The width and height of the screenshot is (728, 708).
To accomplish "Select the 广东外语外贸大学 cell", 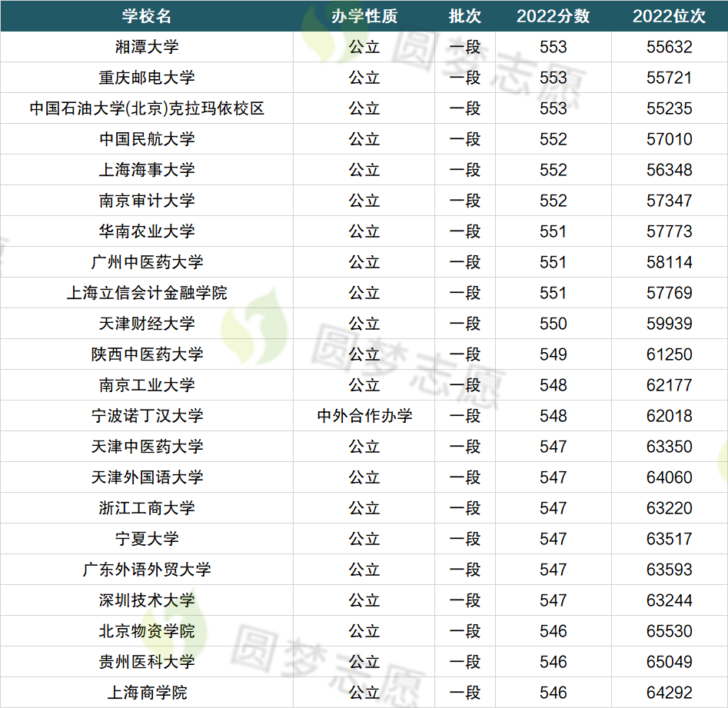I will coord(147,570).
